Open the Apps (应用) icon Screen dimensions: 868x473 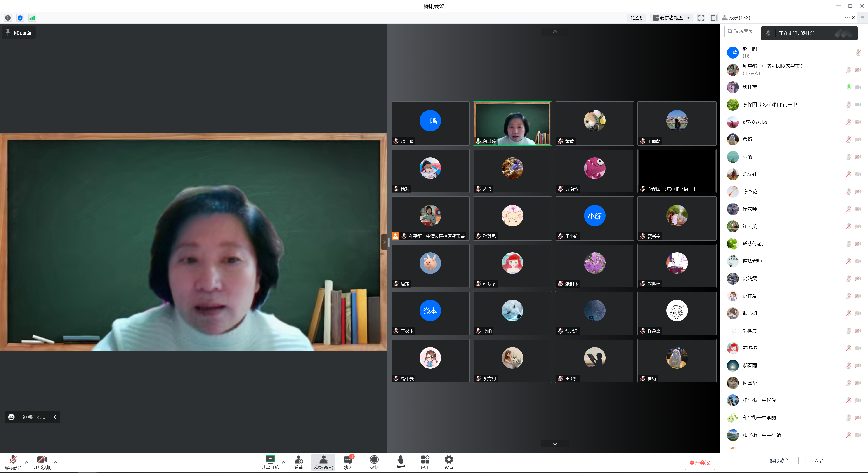coord(425,460)
